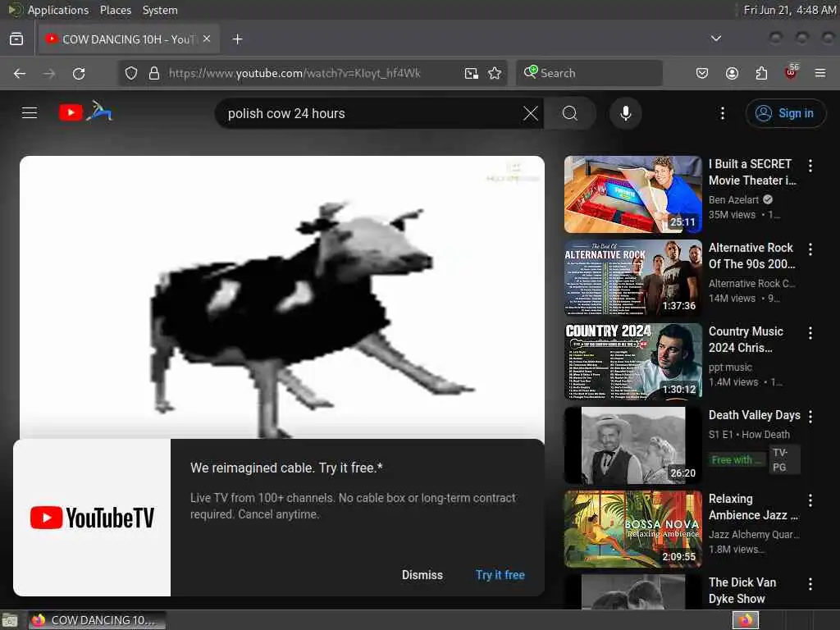The width and height of the screenshot is (840, 630).
Task: Click the Sign in button
Action: coord(785,113)
